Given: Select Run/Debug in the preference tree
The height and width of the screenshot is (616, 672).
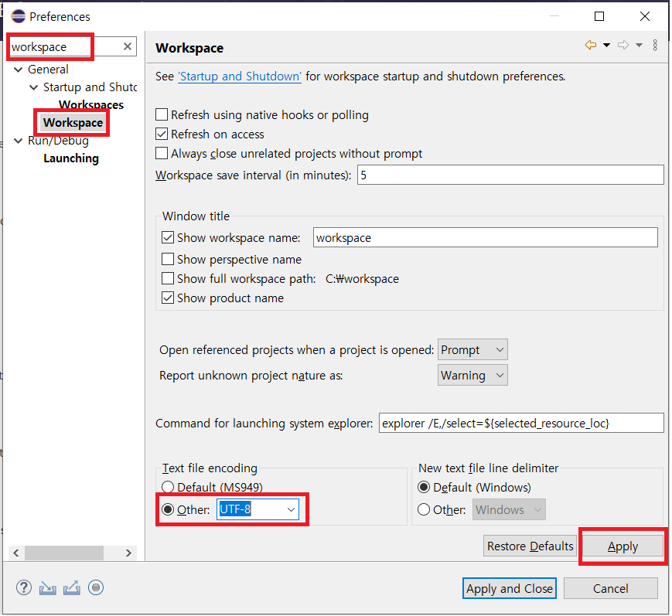Looking at the screenshot, I should tap(58, 141).
